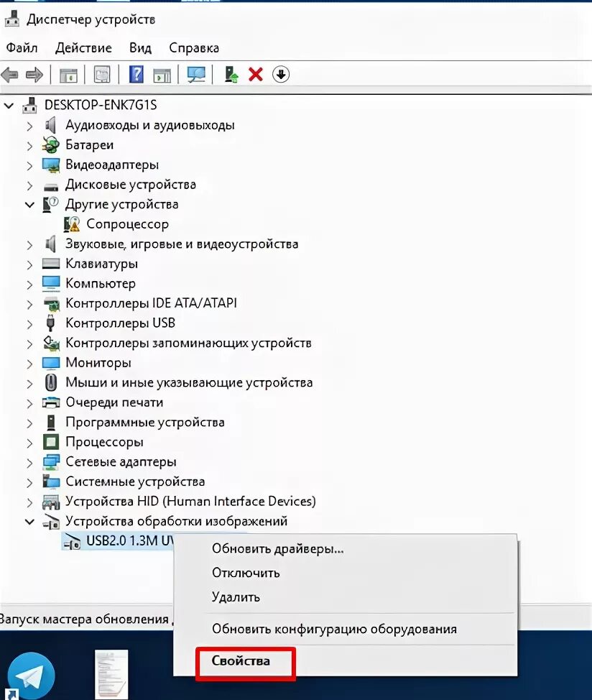This screenshot has width=592, height=700.
Task: Select DESKTOP-ENK7G1S root label
Action: [x=101, y=105]
